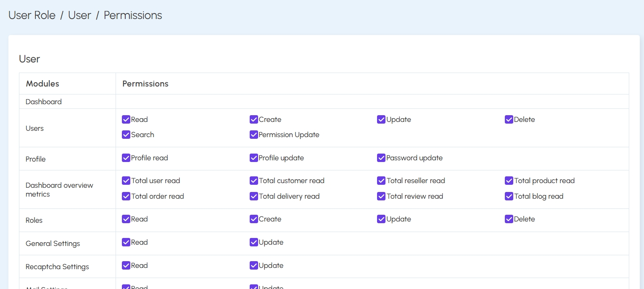Uncheck Read permission in Roles row
Image resolution: width=644 pixels, height=289 pixels.
tap(126, 219)
